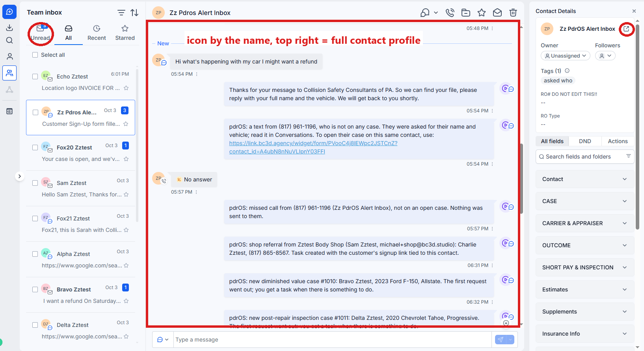Click the Search fields and folders box
The height and width of the screenshot is (351, 644).
point(585,157)
